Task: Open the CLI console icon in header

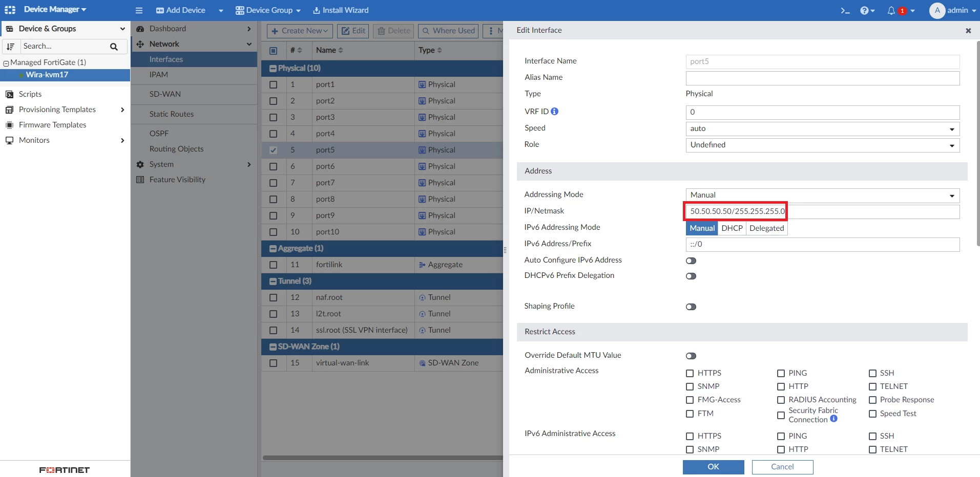Action: click(x=845, y=10)
